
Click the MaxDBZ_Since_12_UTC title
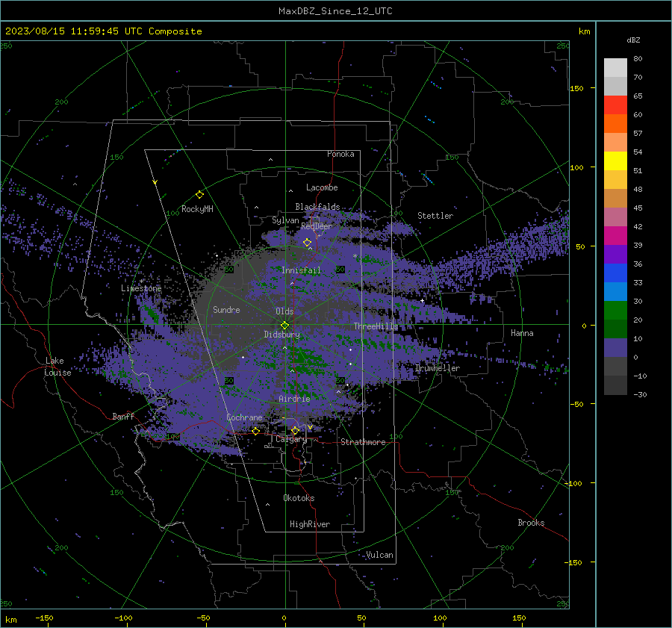point(335,11)
